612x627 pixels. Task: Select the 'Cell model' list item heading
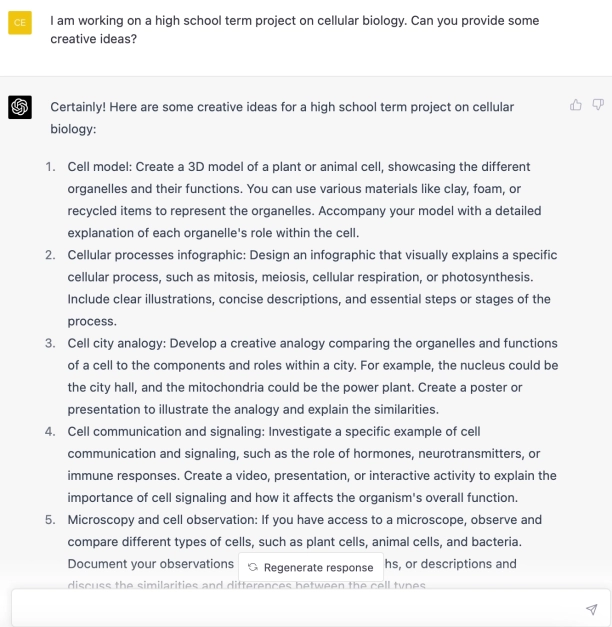98,166
